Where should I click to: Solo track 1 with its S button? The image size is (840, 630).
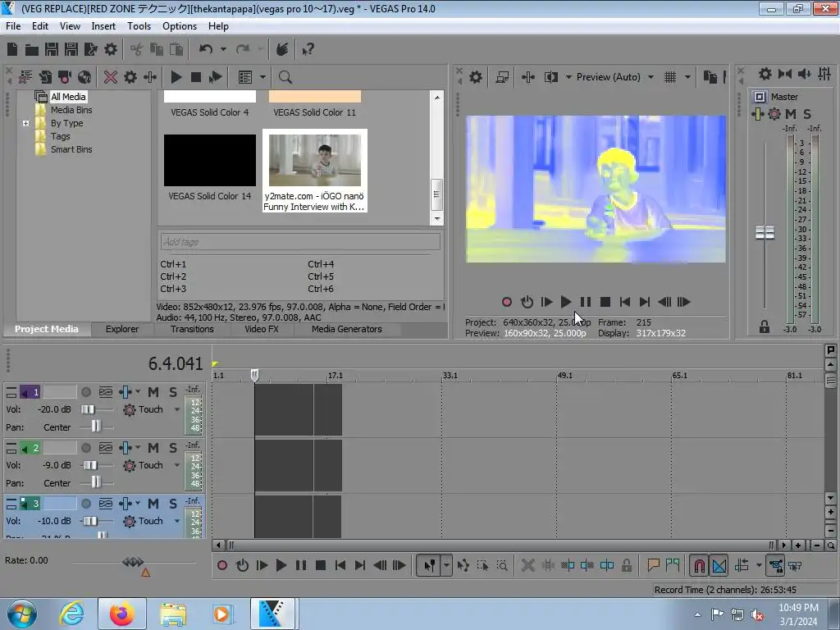tap(172, 392)
